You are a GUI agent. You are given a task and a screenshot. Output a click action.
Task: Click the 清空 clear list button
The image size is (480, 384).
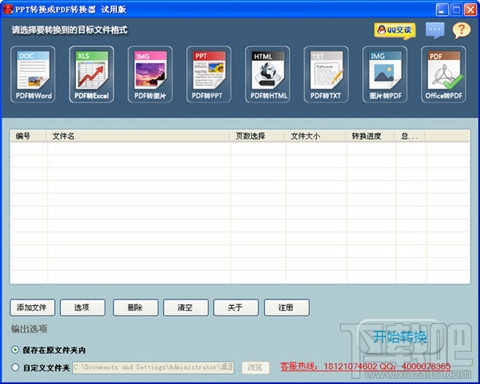pos(186,308)
